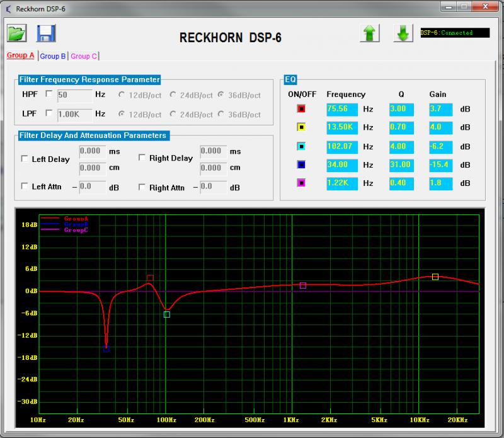Image resolution: width=504 pixels, height=438 pixels.
Task: Toggle the yellow EQ band on/off button
Action: [301, 127]
